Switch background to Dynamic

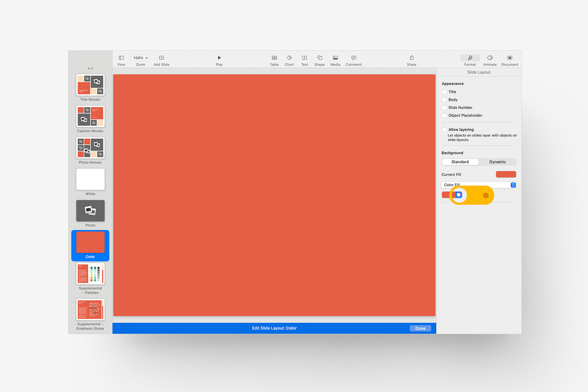pos(497,162)
